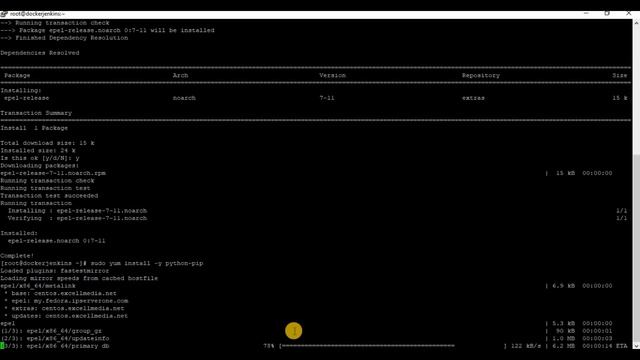Click the "Transaction Summary" heading

[x=36, y=113]
